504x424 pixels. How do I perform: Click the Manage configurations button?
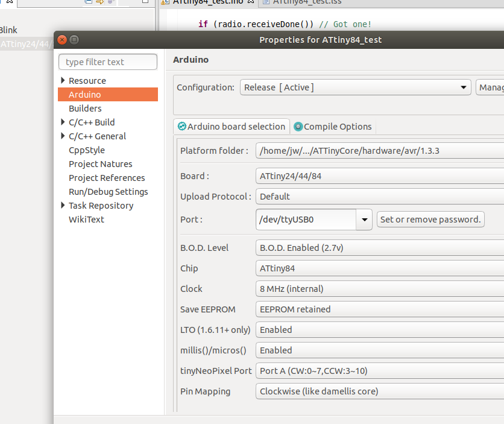coord(490,87)
